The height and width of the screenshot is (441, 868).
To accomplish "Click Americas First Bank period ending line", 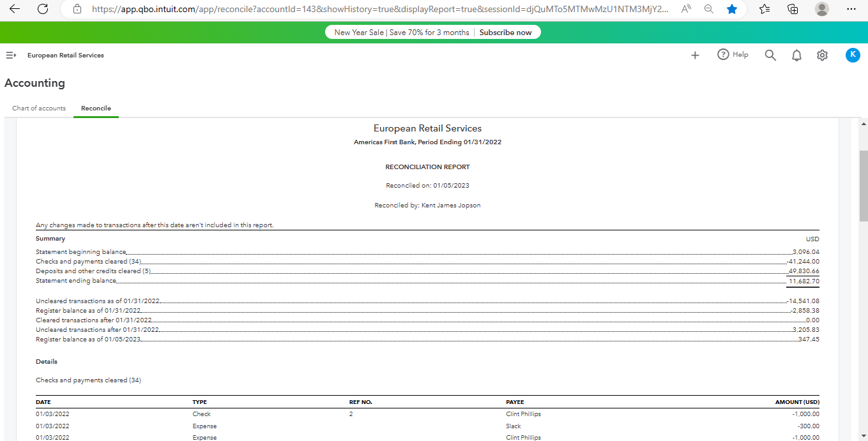I will point(427,142).
